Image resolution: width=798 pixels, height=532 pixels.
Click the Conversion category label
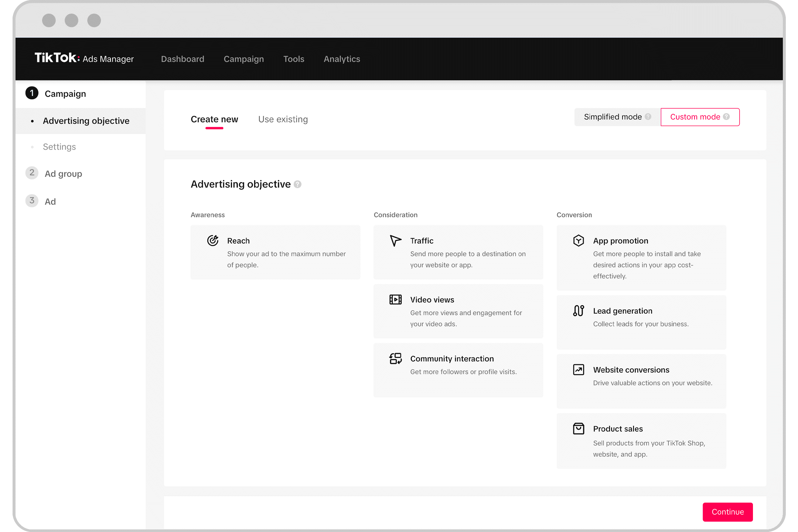(x=574, y=215)
